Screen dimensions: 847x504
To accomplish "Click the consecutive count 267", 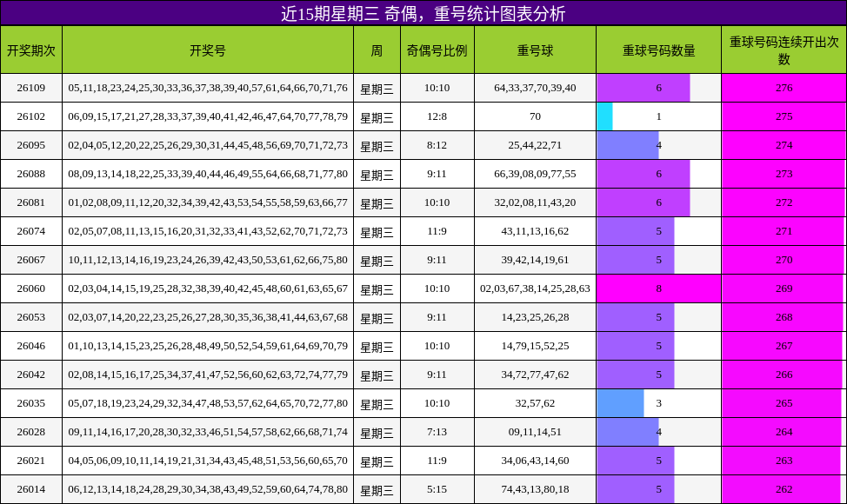I will [x=784, y=345].
